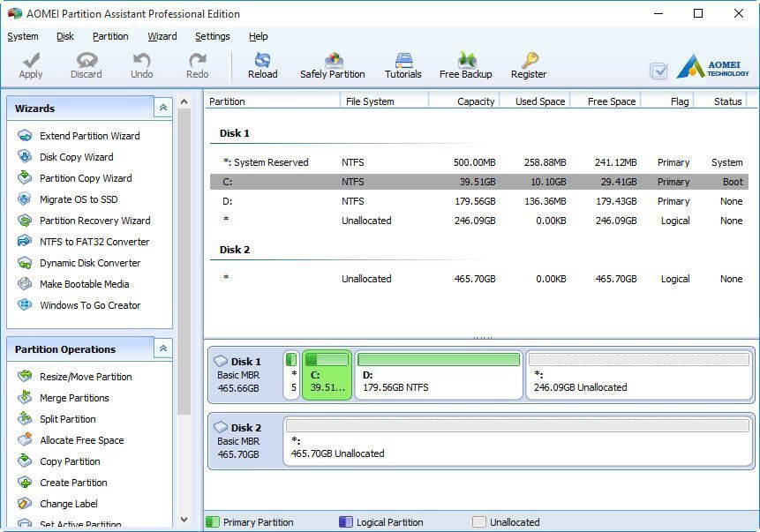This screenshot has height=532, width=760.
Task: Click the Primary Partition green legend swatch
Action: [x=212, y=522]
